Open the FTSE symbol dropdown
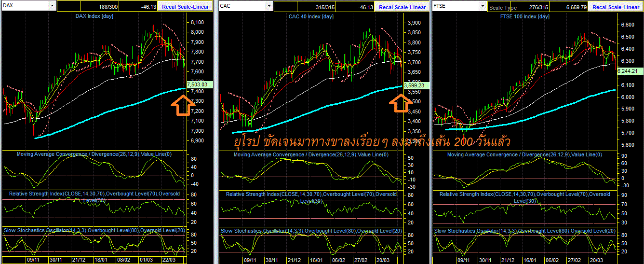This screenshot has width=644, height=264. [x=482, y=6]
